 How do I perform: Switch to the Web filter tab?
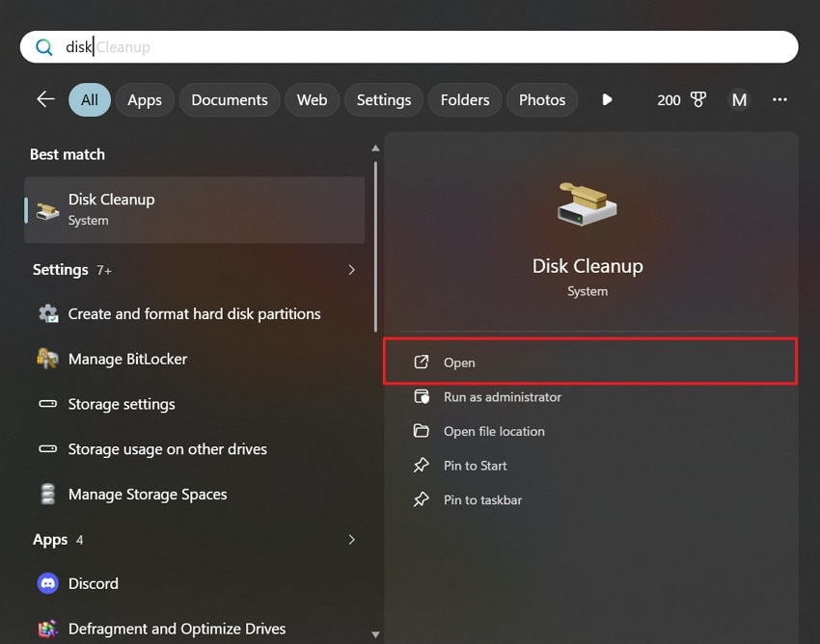(313, 100)
